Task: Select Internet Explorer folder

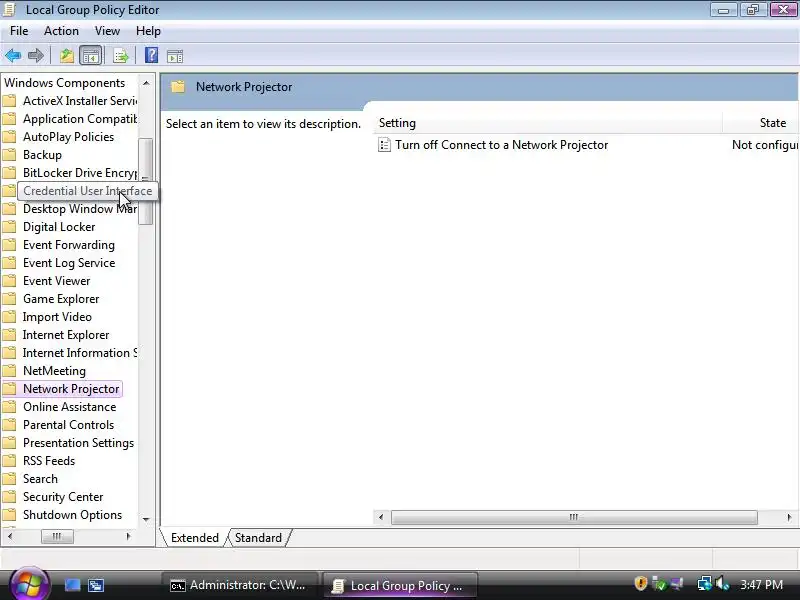Action: [66, 335]
